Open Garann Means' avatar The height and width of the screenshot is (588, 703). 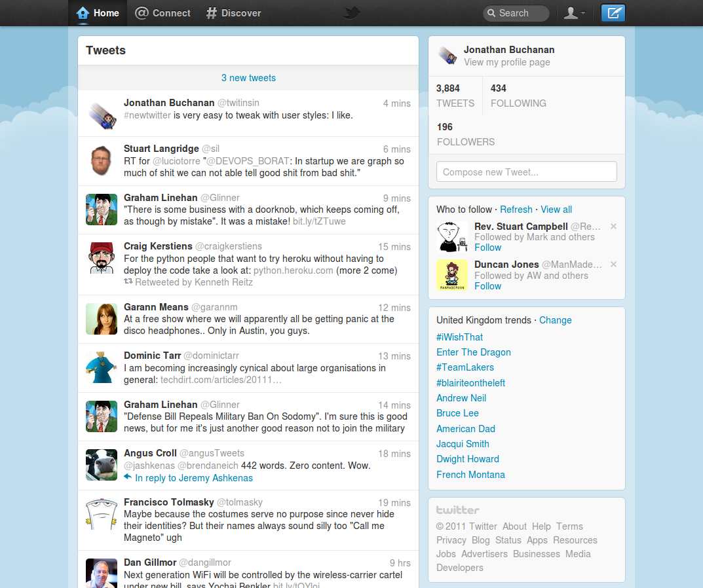[x=102, y=319]
